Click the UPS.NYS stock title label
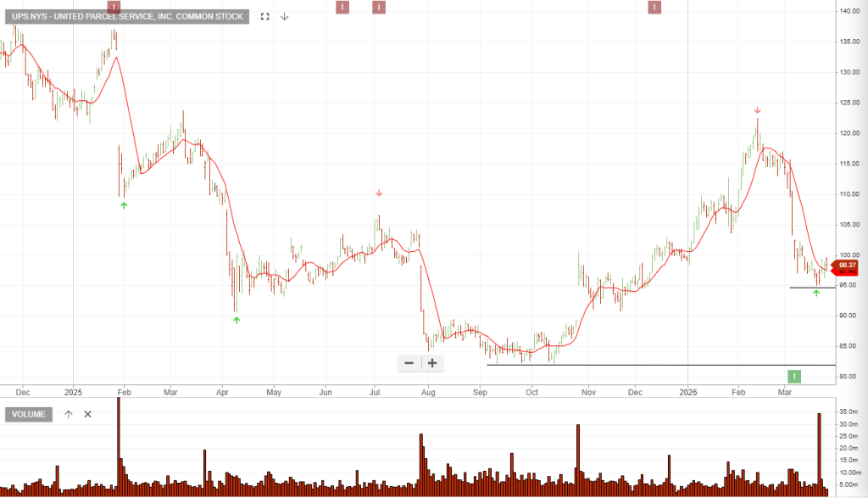This screenshot has height=498, width=868. tap(126, 16)
